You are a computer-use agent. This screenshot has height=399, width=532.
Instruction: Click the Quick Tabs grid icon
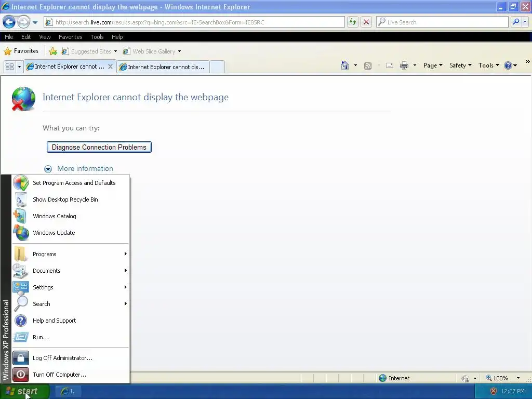click(x=9, y=66)
